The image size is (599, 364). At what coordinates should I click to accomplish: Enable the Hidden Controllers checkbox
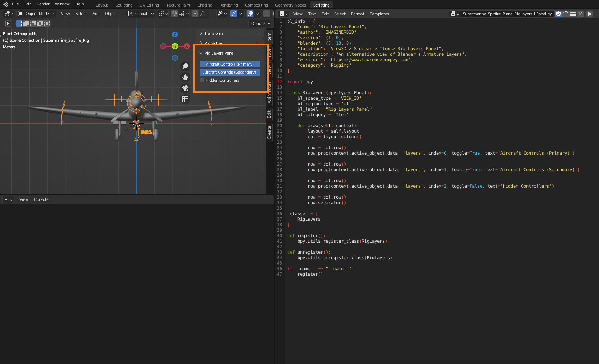point(202,80)
